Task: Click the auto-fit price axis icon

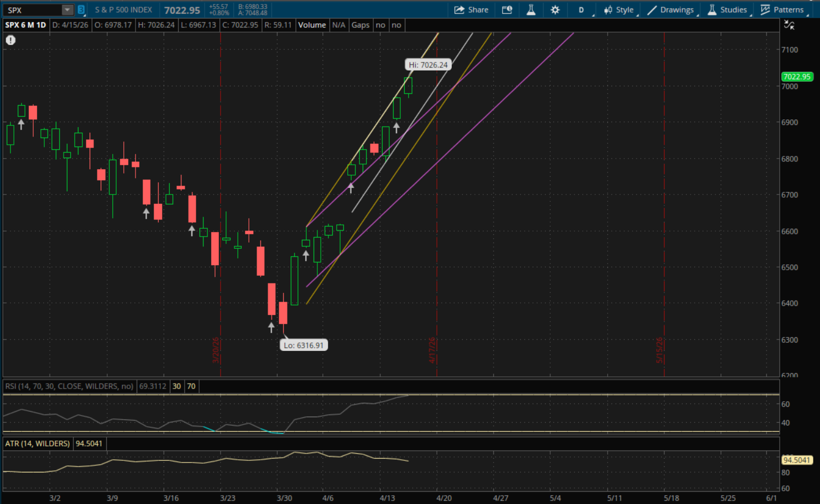Action: click(789, 25)
